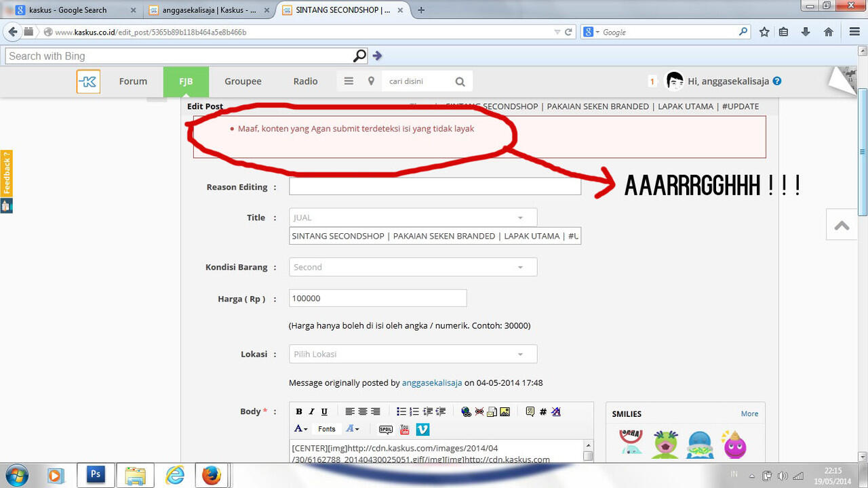The width and height of the screenshot is (868, 488).
Task: Open the URL bar history dropdown arrow
Action: tap(557, 32)
